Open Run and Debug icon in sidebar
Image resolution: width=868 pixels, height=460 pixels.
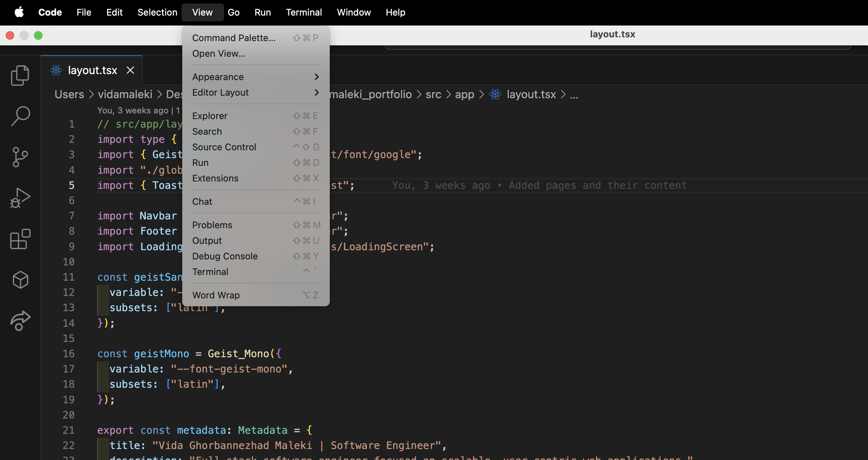point(20,198)
